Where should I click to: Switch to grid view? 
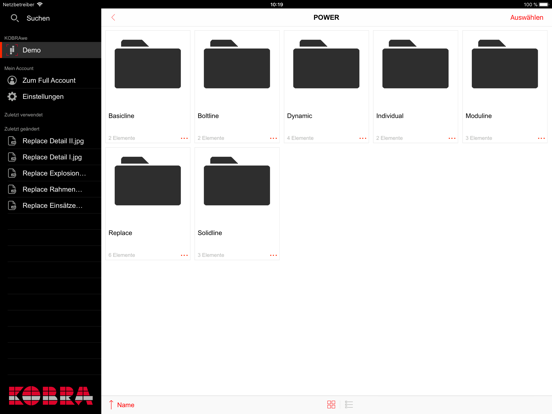coord(331,404)
